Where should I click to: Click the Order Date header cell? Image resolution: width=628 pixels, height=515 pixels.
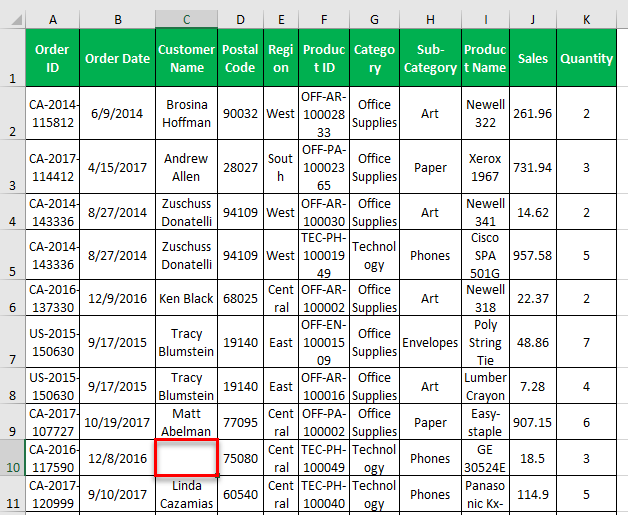tap(117, 58)
